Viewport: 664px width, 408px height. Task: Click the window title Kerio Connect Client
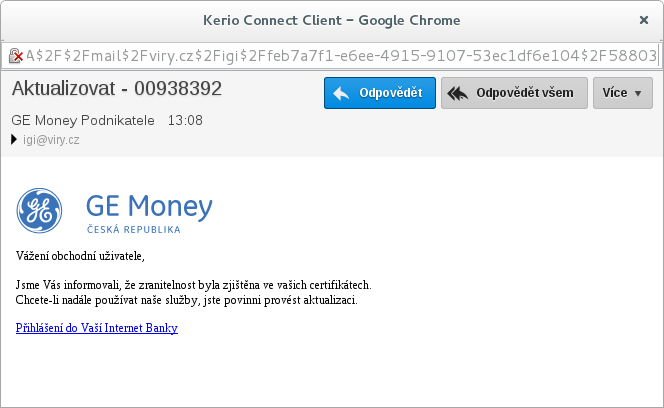click(332, 20)
